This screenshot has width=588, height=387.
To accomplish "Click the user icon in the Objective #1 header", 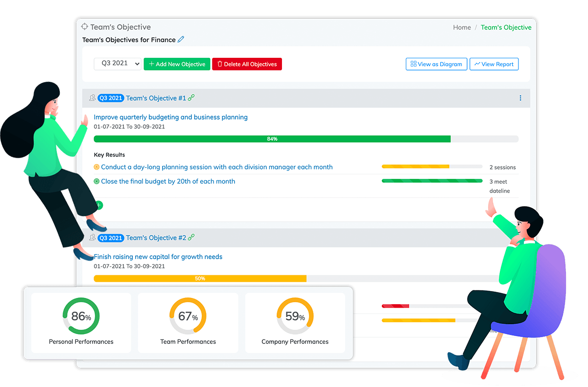I will click(92, 98).
